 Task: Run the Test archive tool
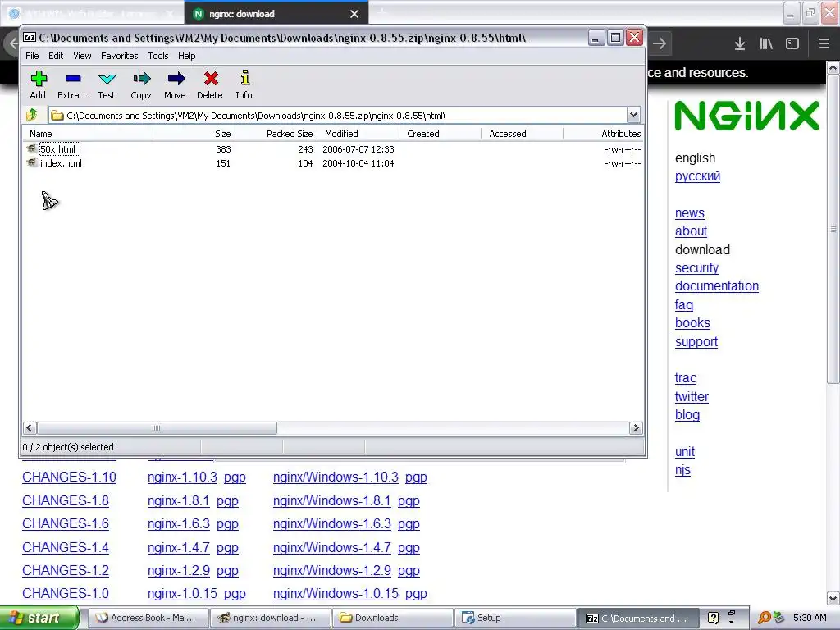[x=107, y=79]
